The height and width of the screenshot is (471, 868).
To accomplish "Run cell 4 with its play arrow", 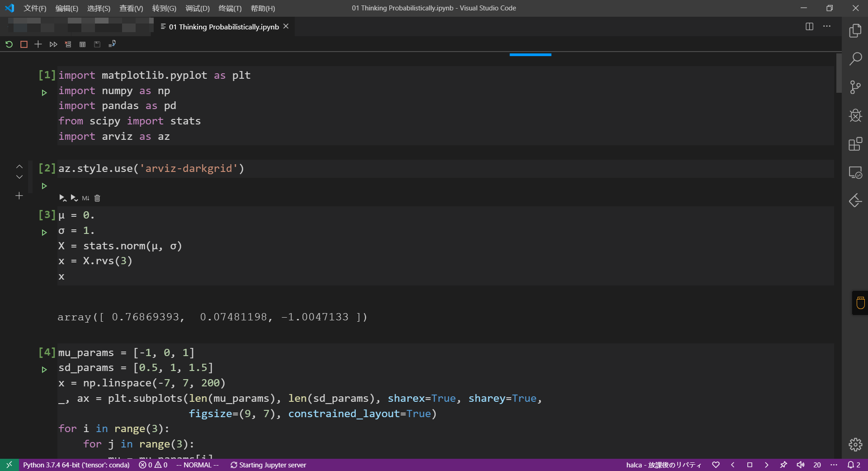I will [44, 370].
